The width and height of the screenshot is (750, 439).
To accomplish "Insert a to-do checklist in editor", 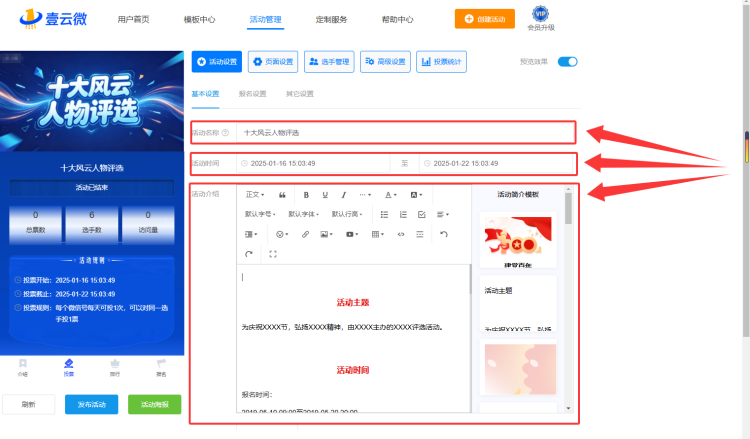I will coord(421,215).
